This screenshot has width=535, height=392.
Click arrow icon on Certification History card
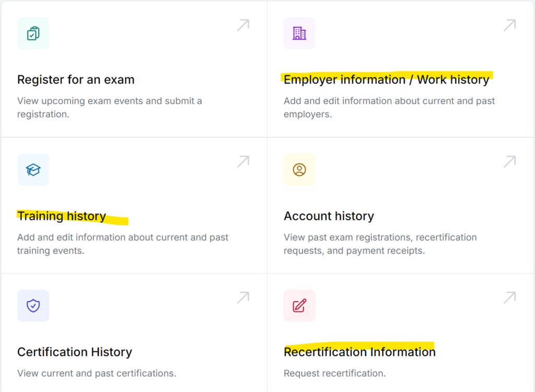tap(243, 298)
